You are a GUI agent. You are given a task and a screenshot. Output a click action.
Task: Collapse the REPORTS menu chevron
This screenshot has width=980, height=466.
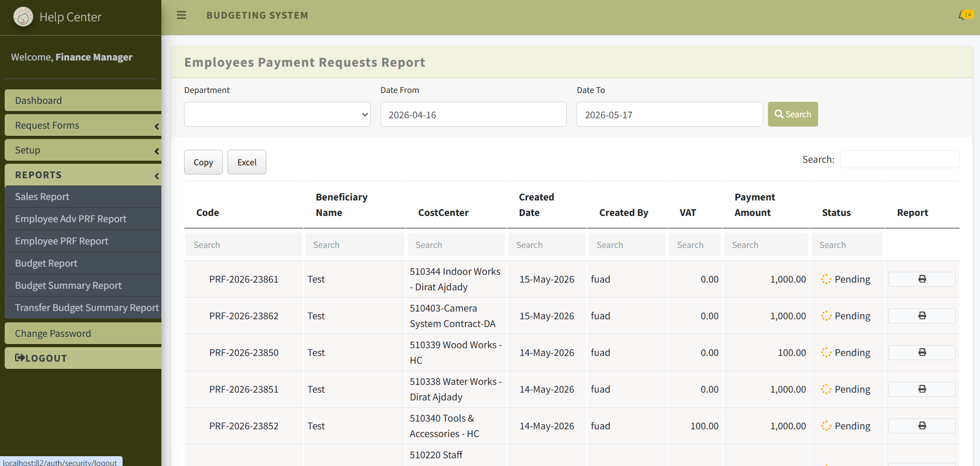tap(156, 176)
